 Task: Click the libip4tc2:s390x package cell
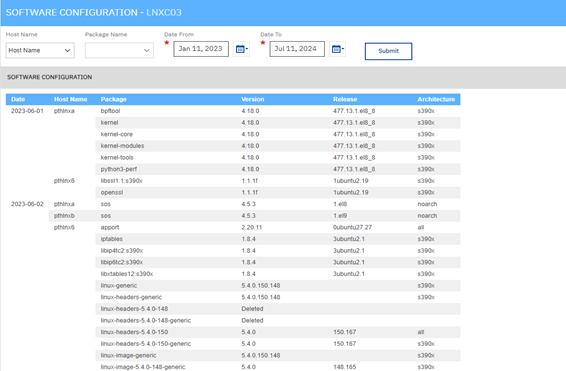coord(122,250)
